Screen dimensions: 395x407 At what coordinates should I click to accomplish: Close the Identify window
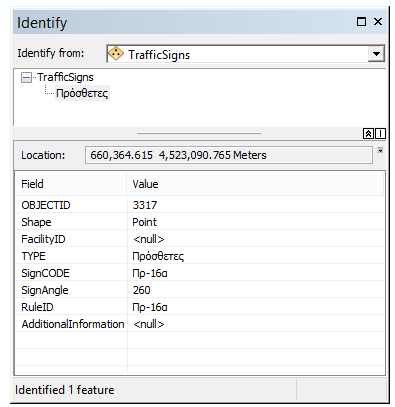coord(378,22)
